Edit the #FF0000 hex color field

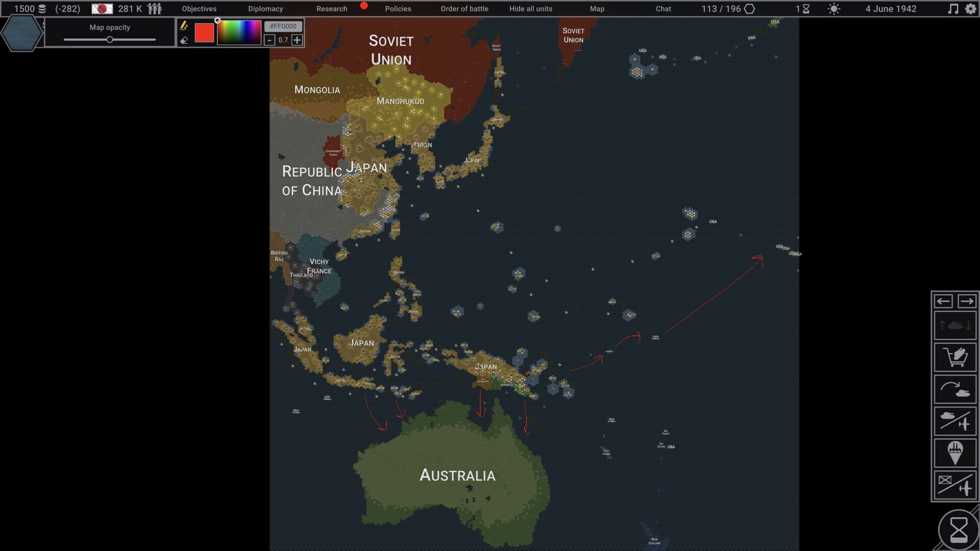(283, 26)
